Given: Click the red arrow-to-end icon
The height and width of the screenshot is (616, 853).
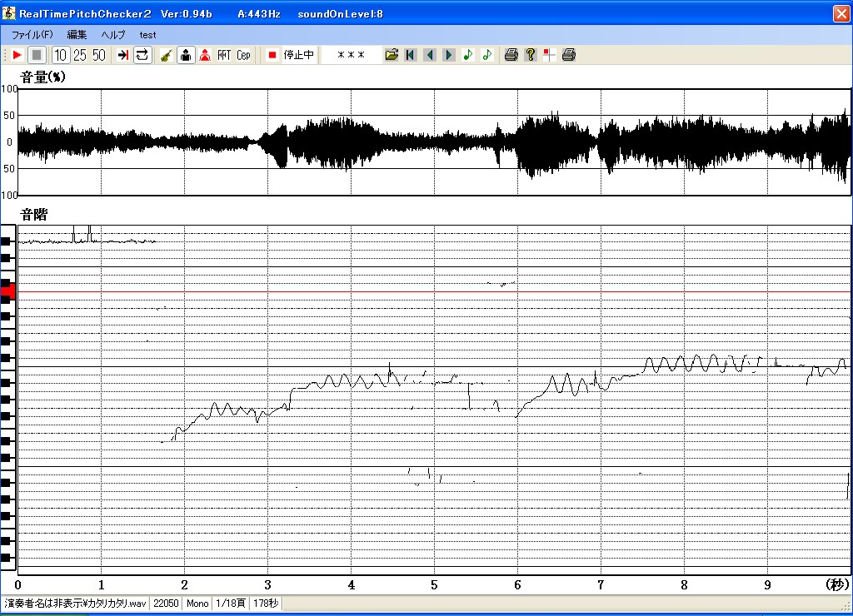Looking at the screenshot, I should coord(123,55).
